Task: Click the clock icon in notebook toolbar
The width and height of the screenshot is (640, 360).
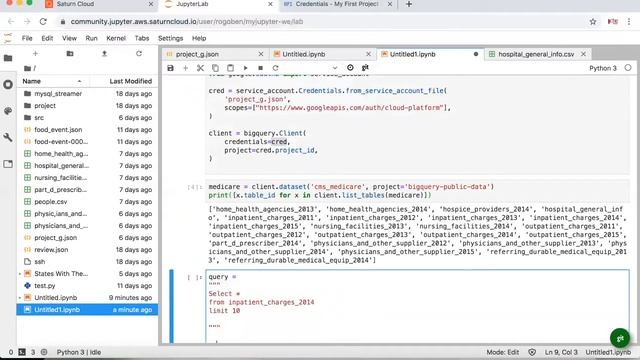Action: point(350,68)
